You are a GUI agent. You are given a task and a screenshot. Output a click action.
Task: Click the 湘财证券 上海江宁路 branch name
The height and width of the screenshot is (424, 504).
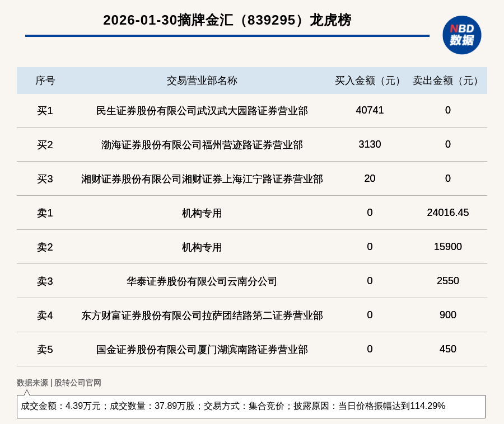pyautogui.click(x=202, y=179)
